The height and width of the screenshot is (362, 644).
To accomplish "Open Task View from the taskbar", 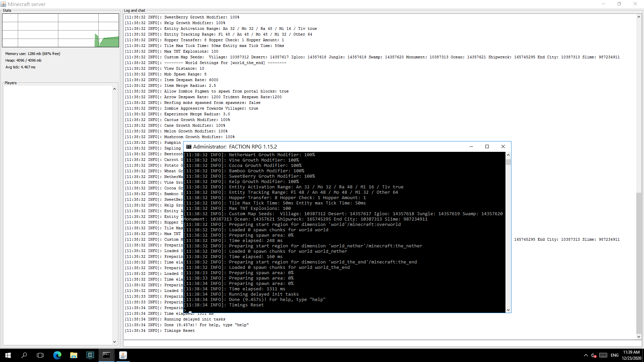I will pos(40,355).
